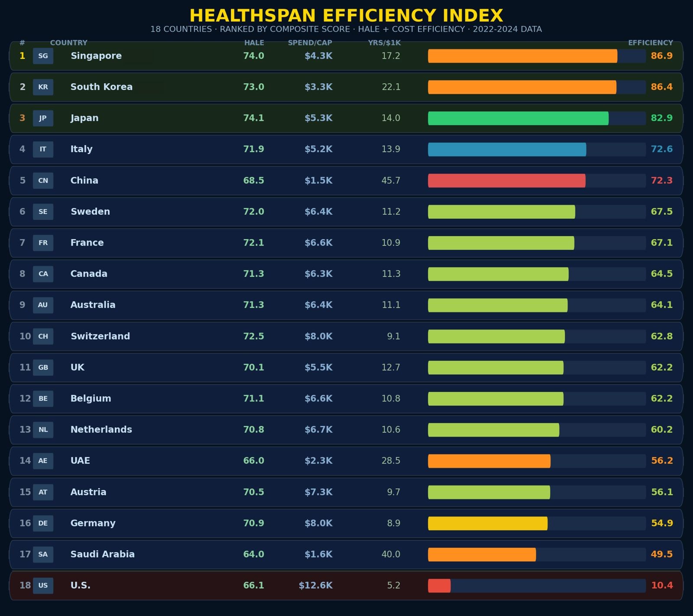Viewport: 693px width, 616px height.
Task: Select the SA badge for Saudi Arabia
Action: click(43, 554)
